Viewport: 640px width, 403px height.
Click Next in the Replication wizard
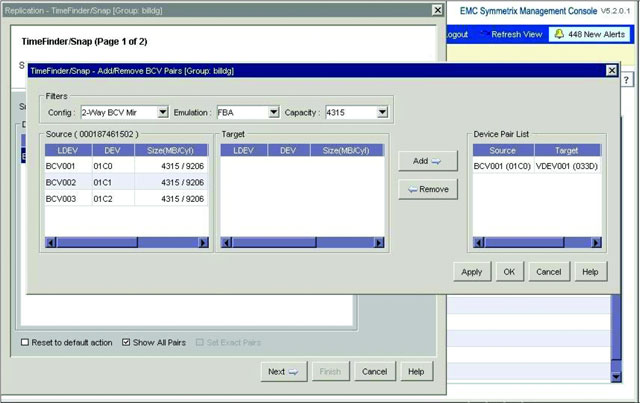click(x=284, y=372)
